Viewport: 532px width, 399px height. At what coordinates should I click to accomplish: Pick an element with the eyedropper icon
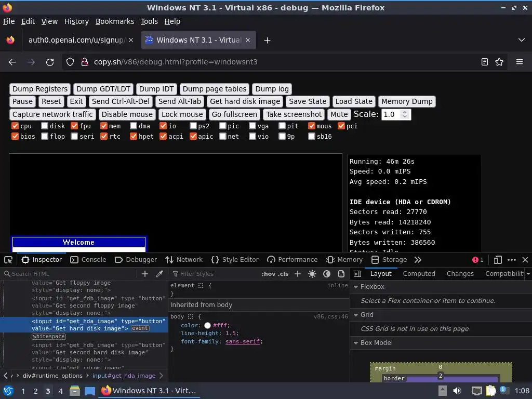point(159,274)
